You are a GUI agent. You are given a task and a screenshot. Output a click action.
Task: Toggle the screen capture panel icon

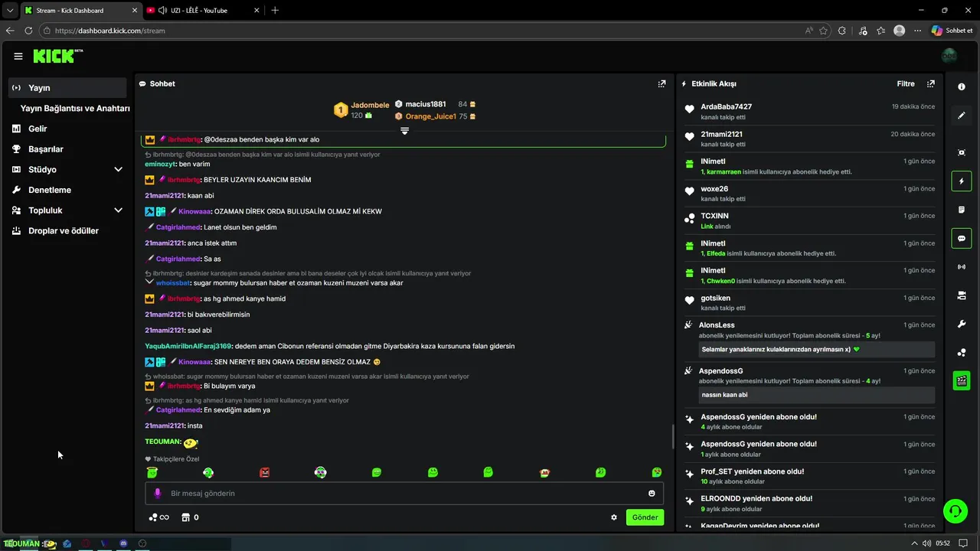[962, 152]
